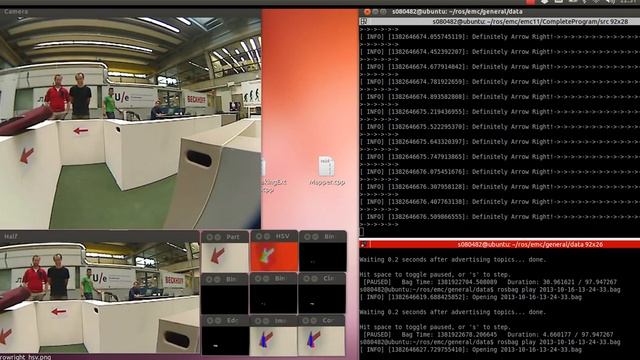Viewport: 640px width, 360px height.
Task: Select the Cor window blue arrow image
Action: pyautogui.click(x=321, y=341)
